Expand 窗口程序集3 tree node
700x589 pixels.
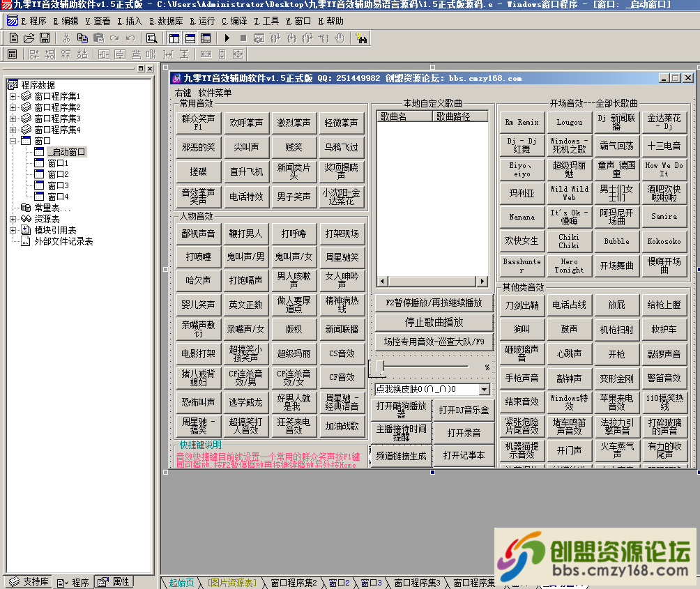click(x=13, y=118)
